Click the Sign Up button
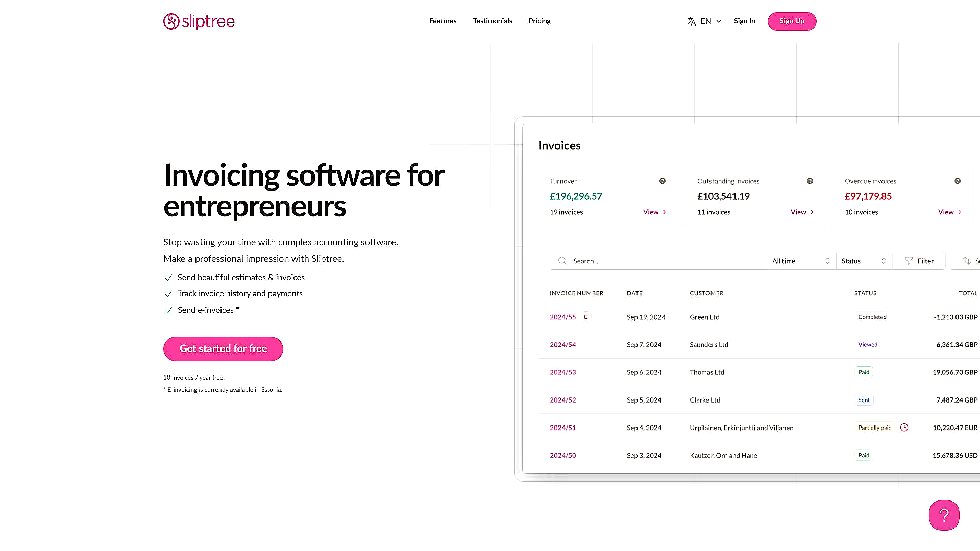Viewport: 980px width, 551px height. click(792, 21)
